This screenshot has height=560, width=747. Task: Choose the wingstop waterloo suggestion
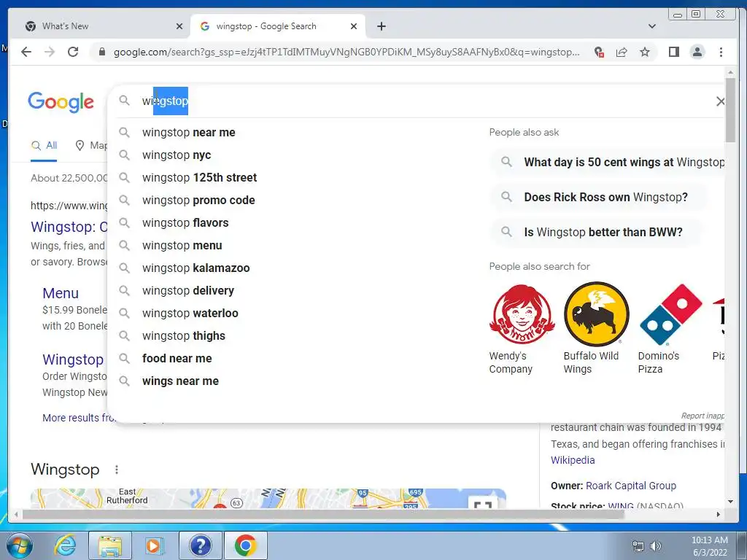pyautogui.click(x=190, y=314)
